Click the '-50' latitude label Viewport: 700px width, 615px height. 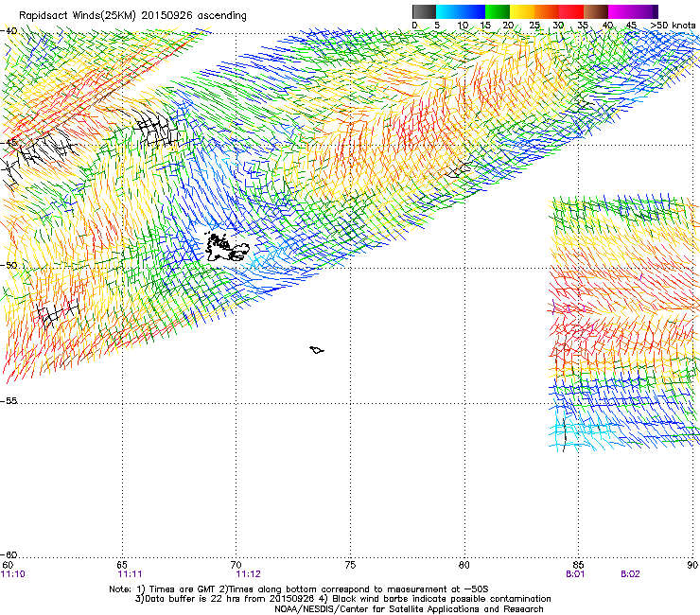point(9,265)
